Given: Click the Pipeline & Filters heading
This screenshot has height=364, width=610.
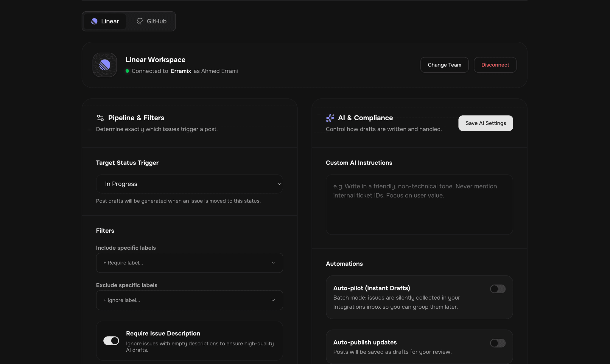Looking at the screenshot, I should pyautogui.click(x=136, y=118).
